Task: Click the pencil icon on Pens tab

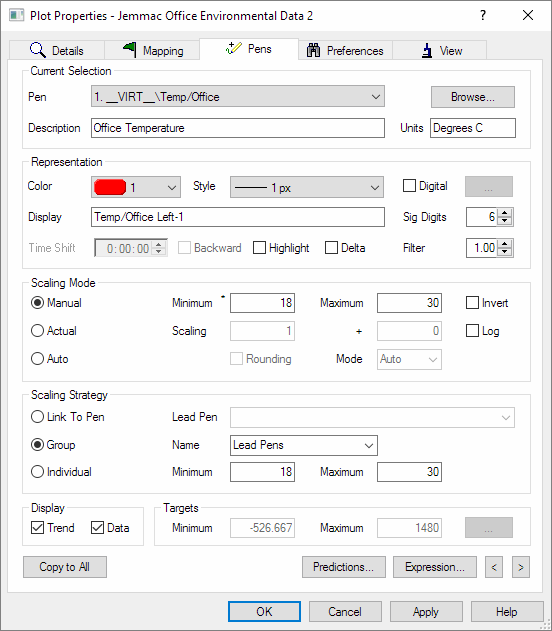Action: 234,48
